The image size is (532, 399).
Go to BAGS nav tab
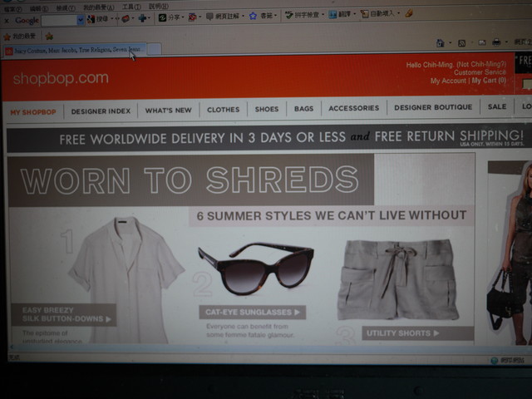point(303,109)
